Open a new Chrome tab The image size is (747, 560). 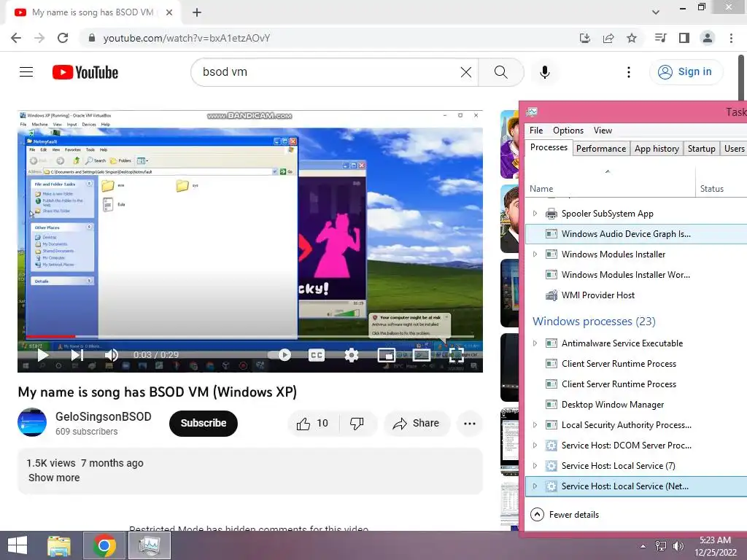tap(197, 12)
